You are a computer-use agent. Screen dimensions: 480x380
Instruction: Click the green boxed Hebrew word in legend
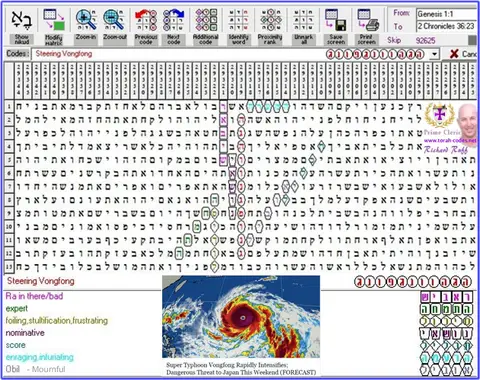(x=446, y=309)
